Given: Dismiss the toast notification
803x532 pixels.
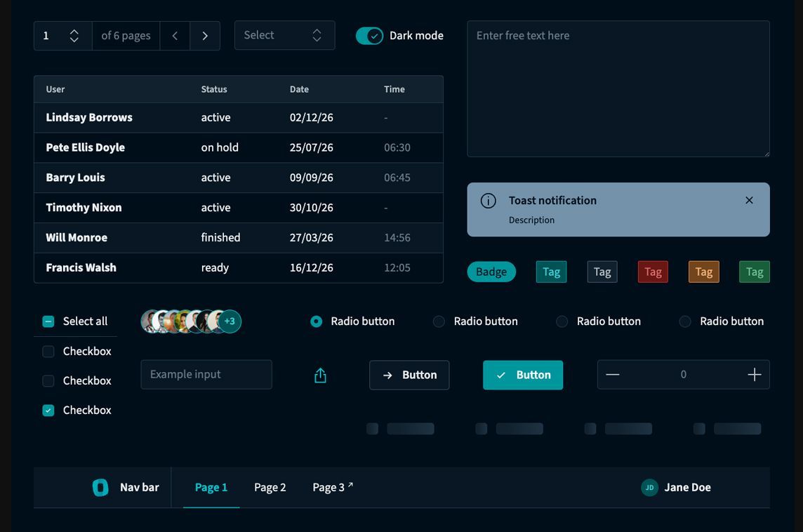Looking at the screenshot, I should click(749, 200).
